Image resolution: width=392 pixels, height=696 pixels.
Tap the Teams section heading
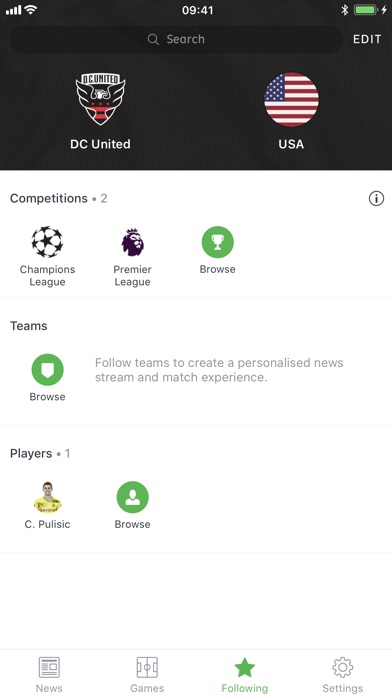pos(28,326)
